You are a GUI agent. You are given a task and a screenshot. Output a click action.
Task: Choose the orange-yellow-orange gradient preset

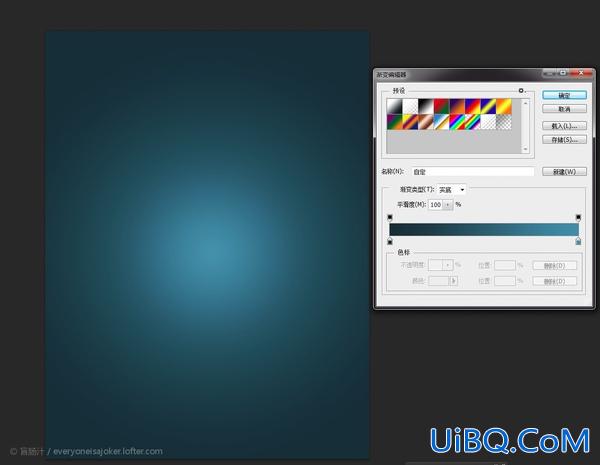coord(504,106)
